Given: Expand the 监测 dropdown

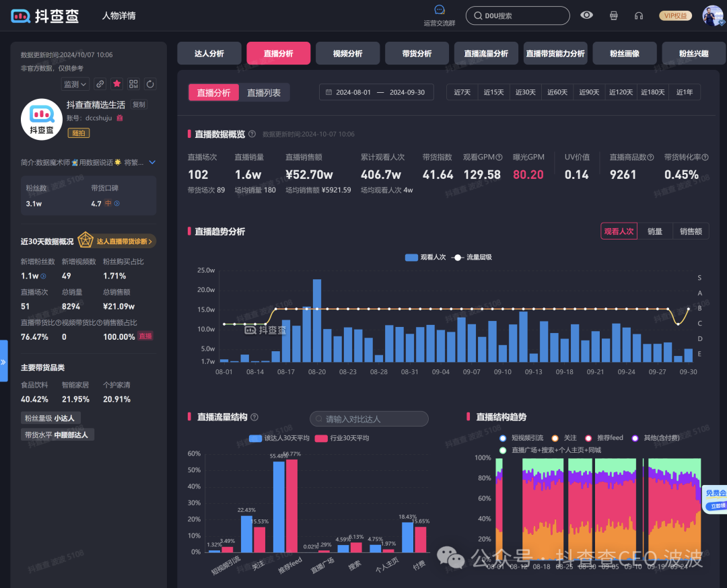Looking at the screenshot, I should tap(75, 84).
